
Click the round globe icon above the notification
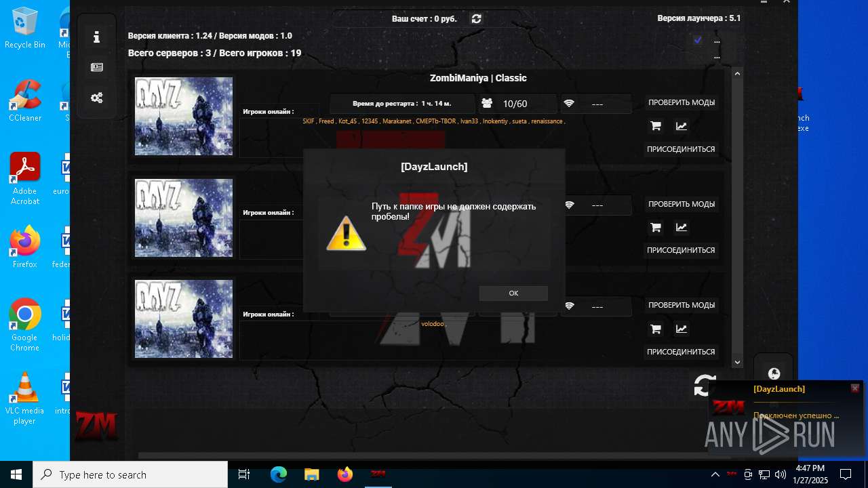(774, 373)
